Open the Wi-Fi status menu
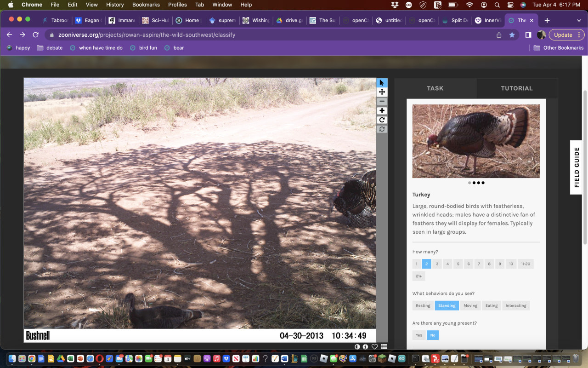Screen dimensions: 588x368 (x=469, y=5)
